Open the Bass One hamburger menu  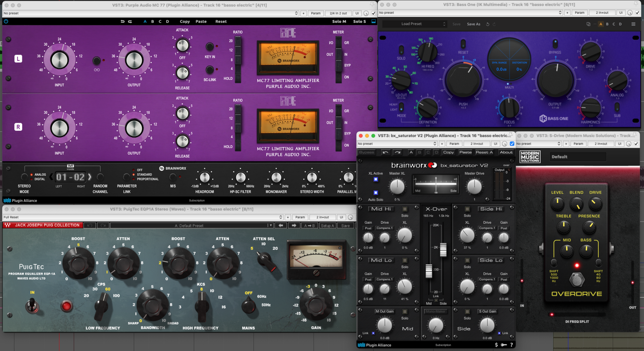pos(633,24)
